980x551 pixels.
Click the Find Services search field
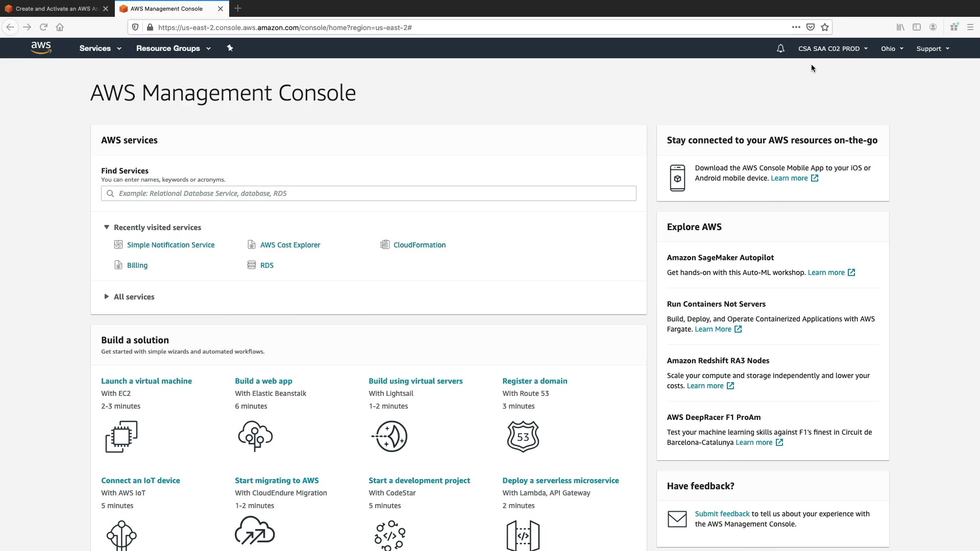click(x=369, y=193)
